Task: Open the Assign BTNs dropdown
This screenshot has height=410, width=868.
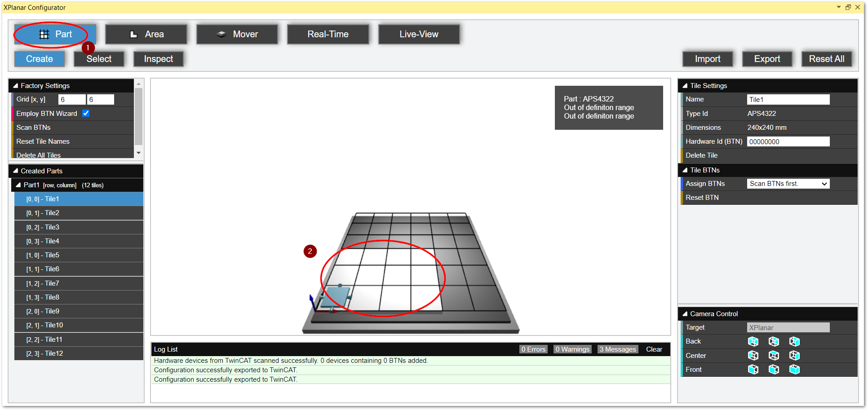Action: pyautogui.click(x=788, y=184)
